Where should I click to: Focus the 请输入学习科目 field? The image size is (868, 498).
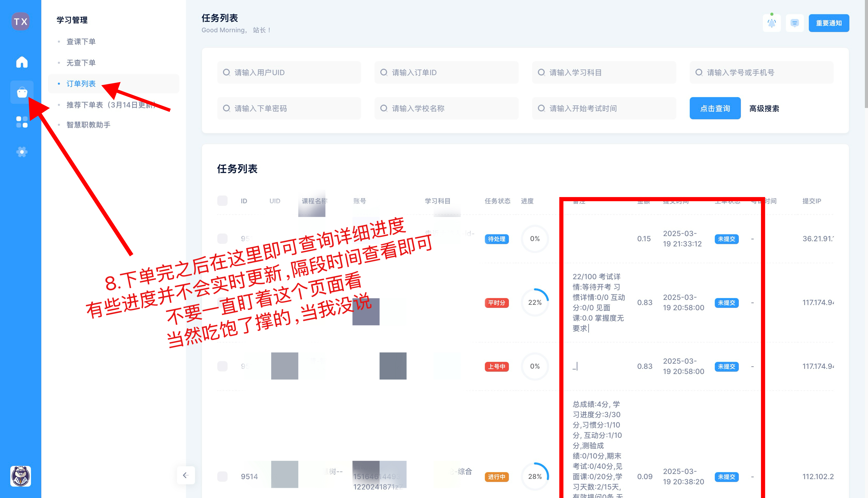[x=604, y=72]
